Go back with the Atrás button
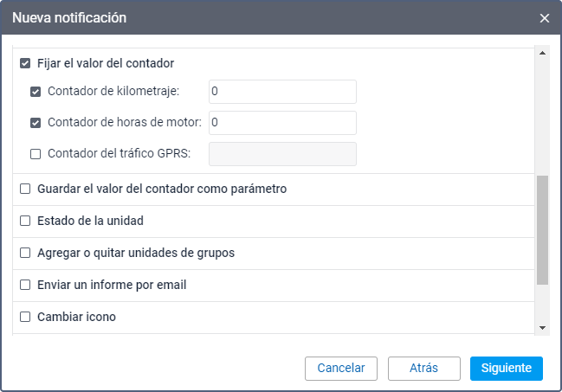 pos(423,368)
